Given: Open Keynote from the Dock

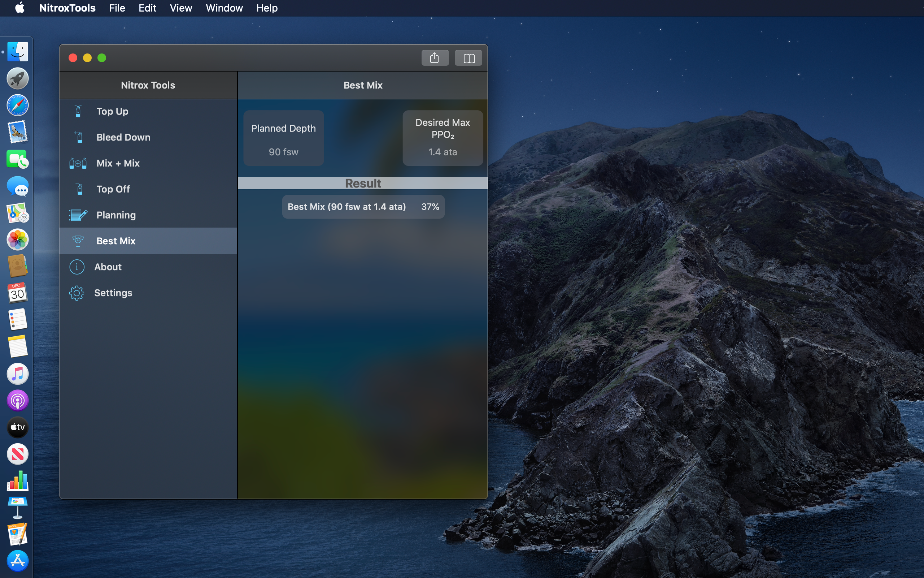Looking at the screenshot, I should point(18,508).
